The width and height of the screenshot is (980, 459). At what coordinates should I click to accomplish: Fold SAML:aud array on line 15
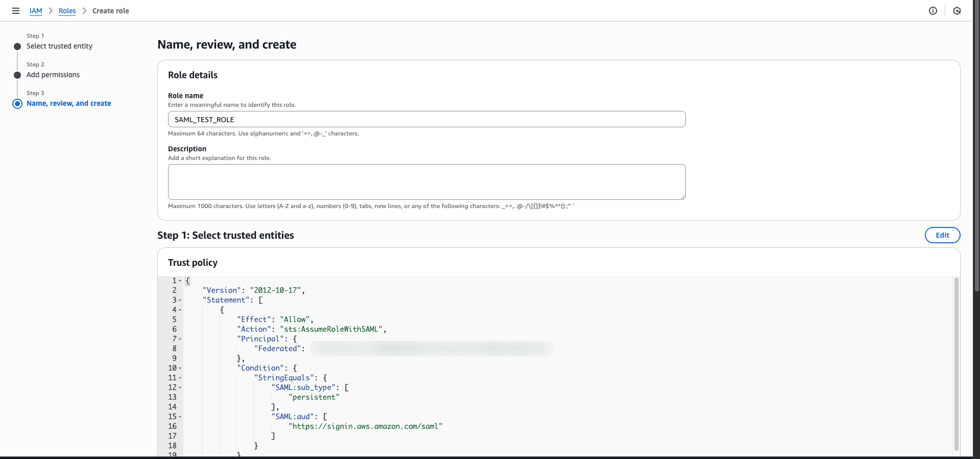(180, 417)
